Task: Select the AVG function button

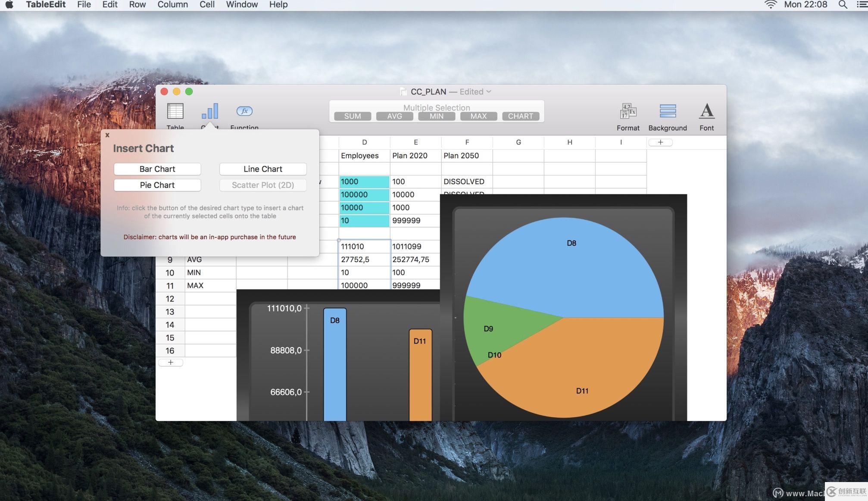Action: pyautogui.click(x=394, y=116)
